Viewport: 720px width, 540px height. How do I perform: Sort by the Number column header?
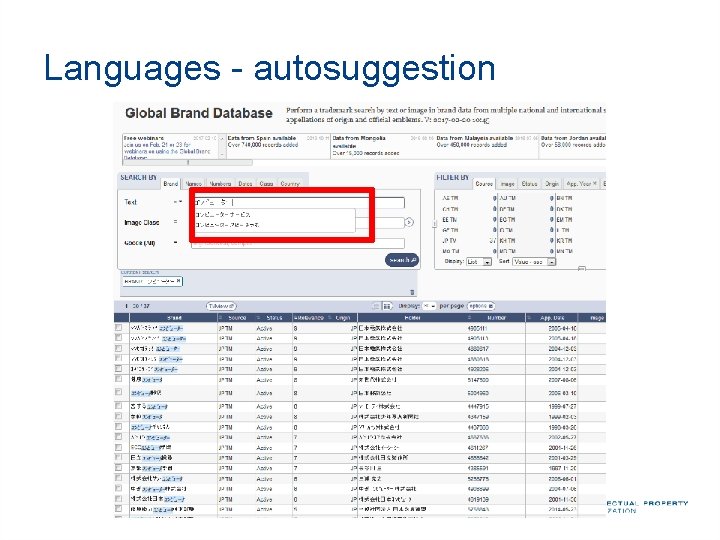coord(496,318)
